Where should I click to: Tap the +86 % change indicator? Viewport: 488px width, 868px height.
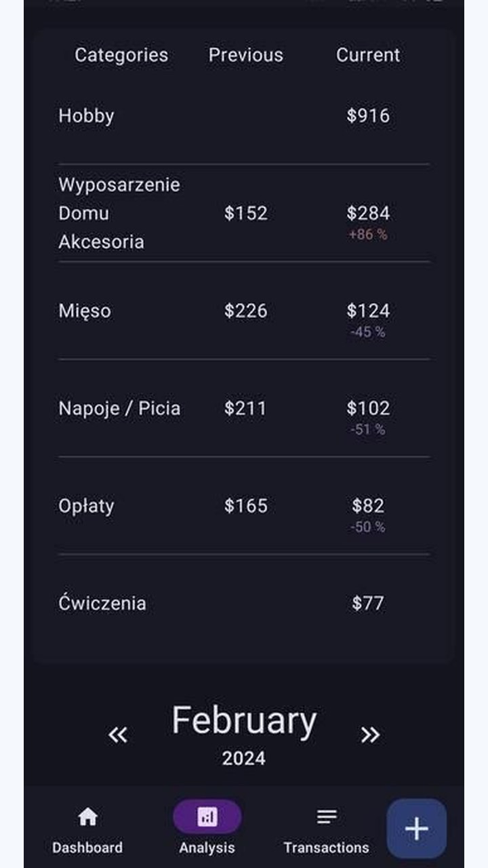(368, 235)
